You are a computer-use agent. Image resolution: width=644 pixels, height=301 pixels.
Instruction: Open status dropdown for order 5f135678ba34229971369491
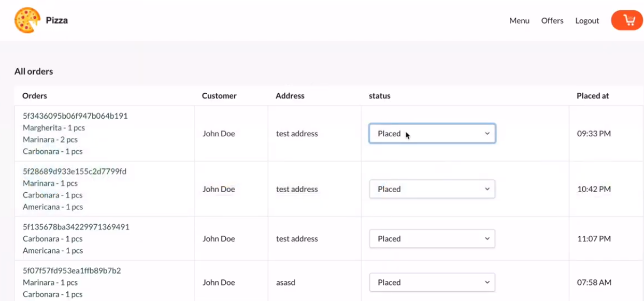(432, 239)
